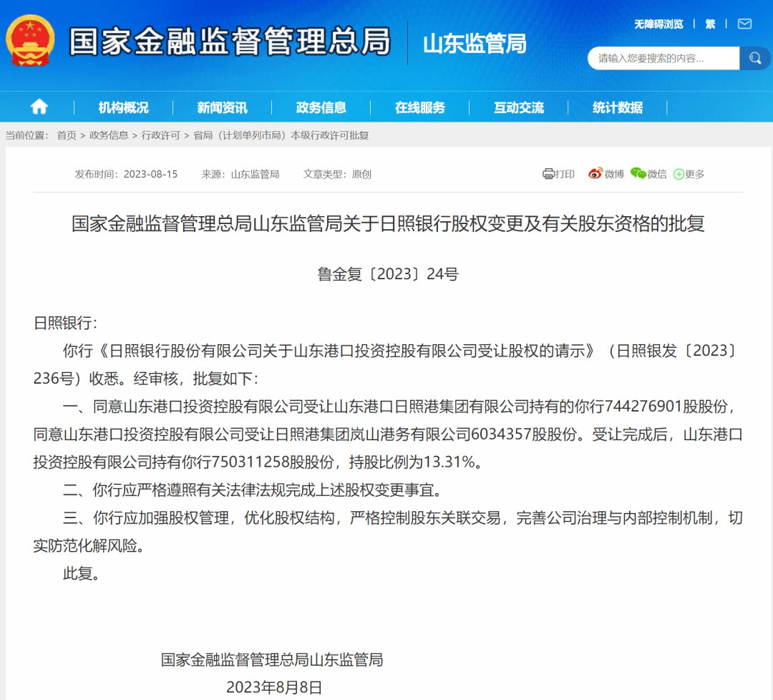Open 政务信息 in breadcrumb
773x700 pixels.
coord(109,135)
